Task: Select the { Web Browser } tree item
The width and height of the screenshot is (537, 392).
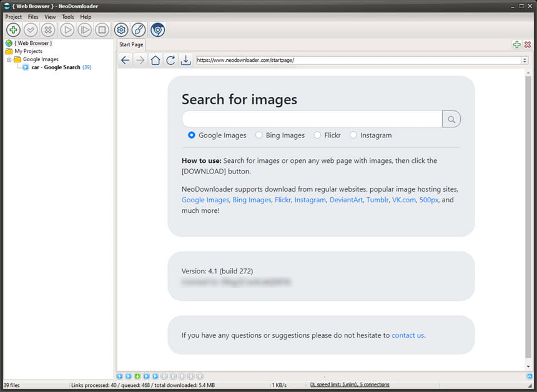Action: tap(33, 43)
